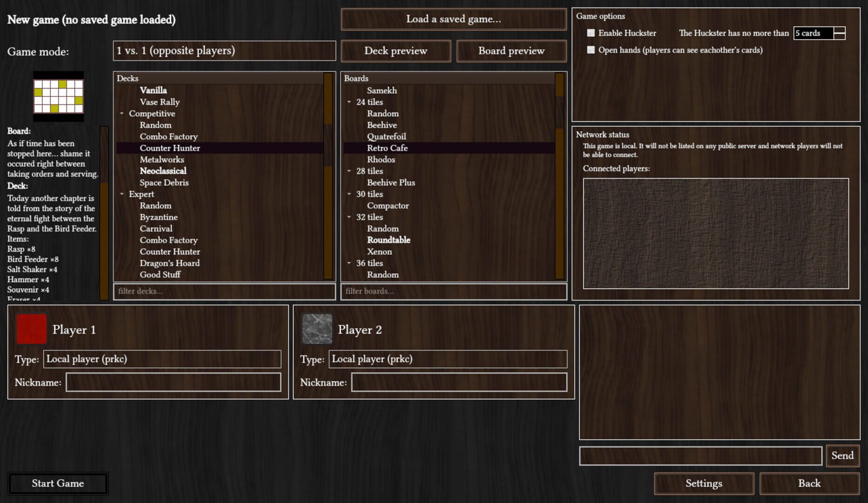Click Player 1's red avatar swatch
Viewport: 868px width, 503px height.
32,329
